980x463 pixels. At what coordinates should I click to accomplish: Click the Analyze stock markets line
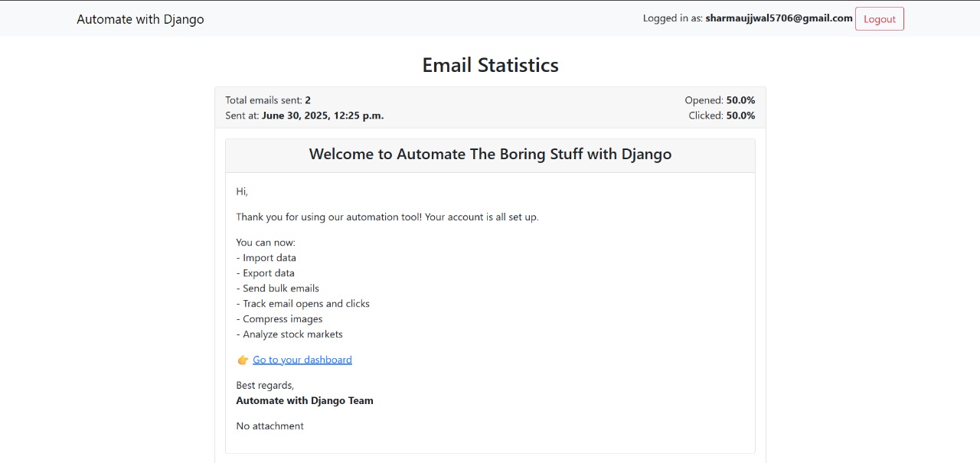289,334
